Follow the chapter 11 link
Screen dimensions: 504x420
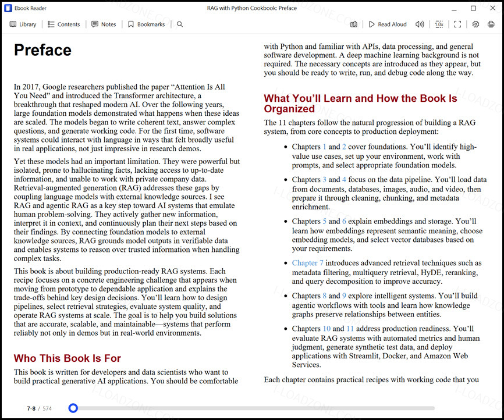350,329
